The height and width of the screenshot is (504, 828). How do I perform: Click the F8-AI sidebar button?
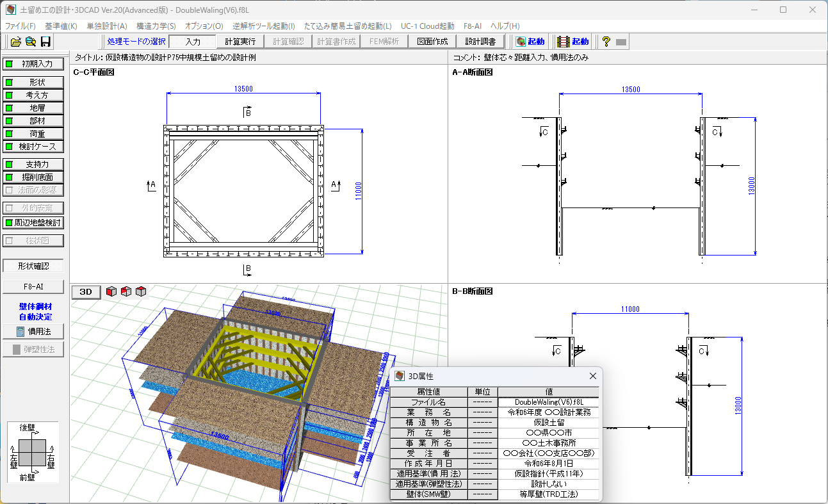tap(33, 287)
